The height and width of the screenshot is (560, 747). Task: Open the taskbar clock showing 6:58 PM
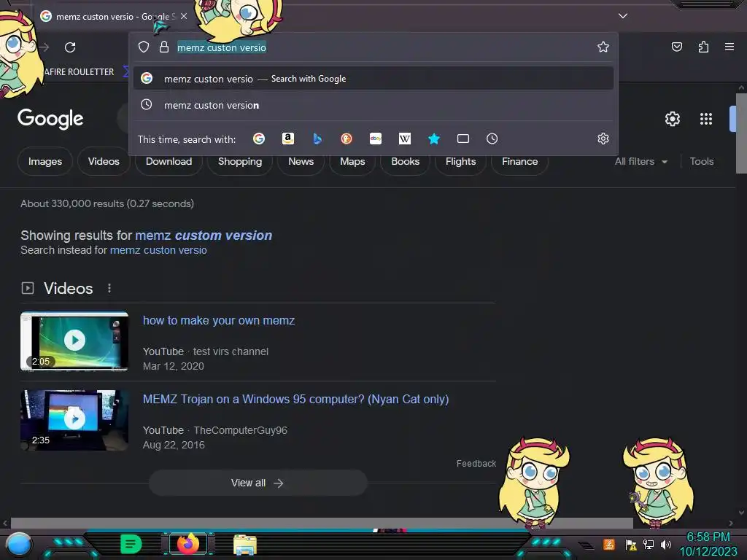708,544
